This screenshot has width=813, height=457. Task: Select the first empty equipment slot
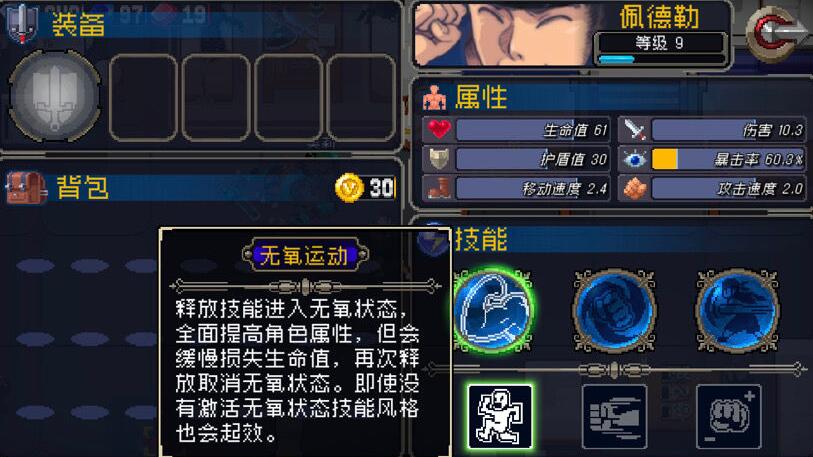coord(144,98)
